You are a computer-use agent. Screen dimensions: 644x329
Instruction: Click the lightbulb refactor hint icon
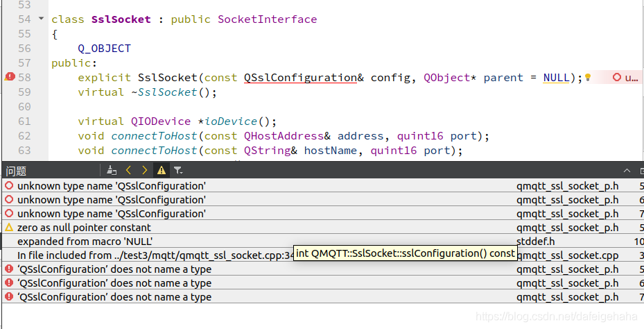[x=588, y=78]
